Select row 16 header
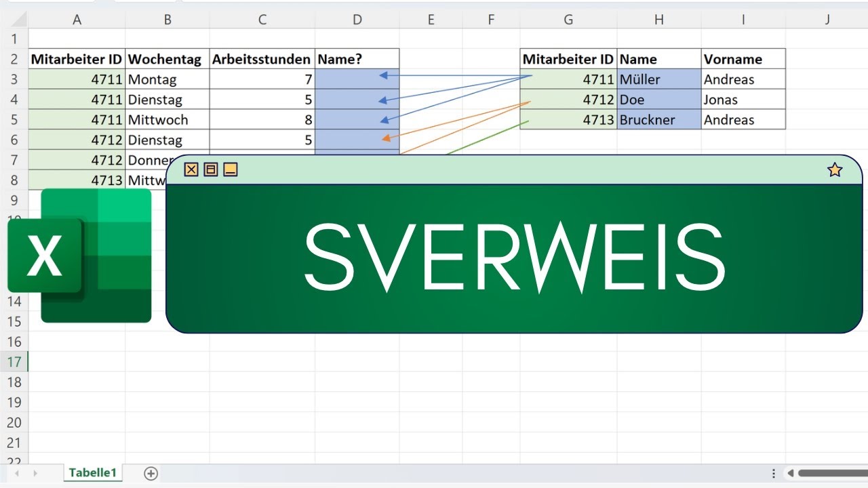Viewport: 868px width, 488px height. point(14,342)
